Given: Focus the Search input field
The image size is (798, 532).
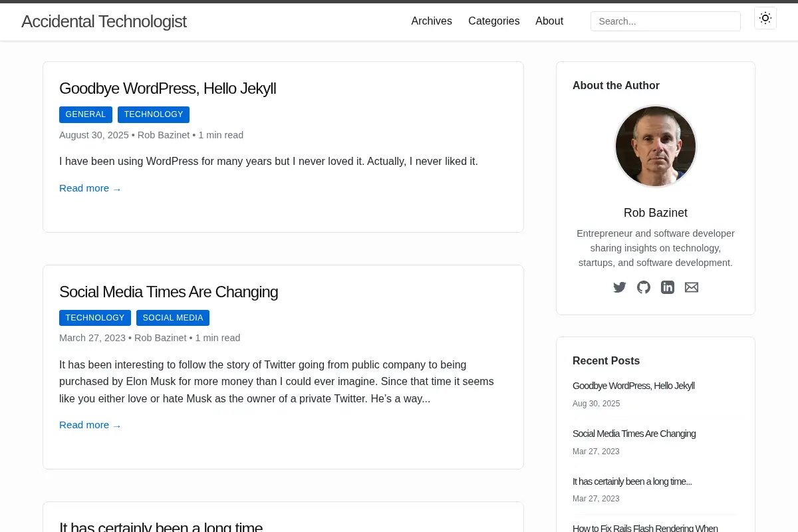Looking at the screenshot, I should click(x=666, y=21).
